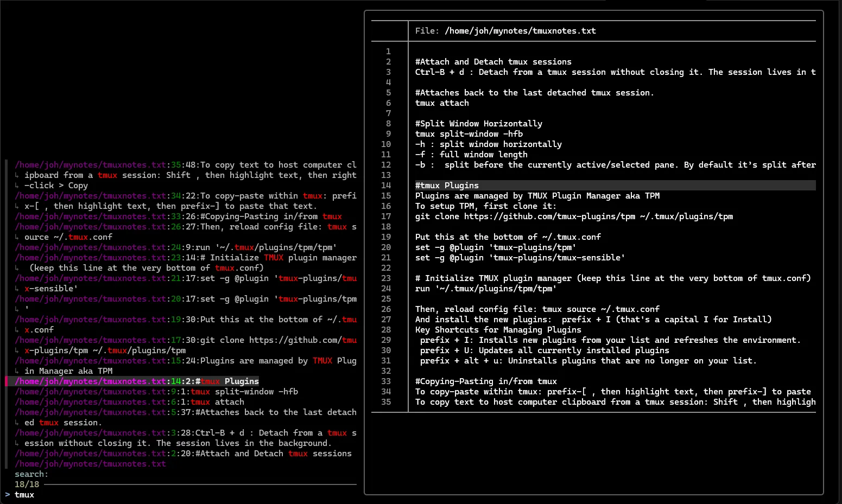Click preview line 12 '-b : split before the currently active'
This screenshot has height=504, width=842.
615,165
